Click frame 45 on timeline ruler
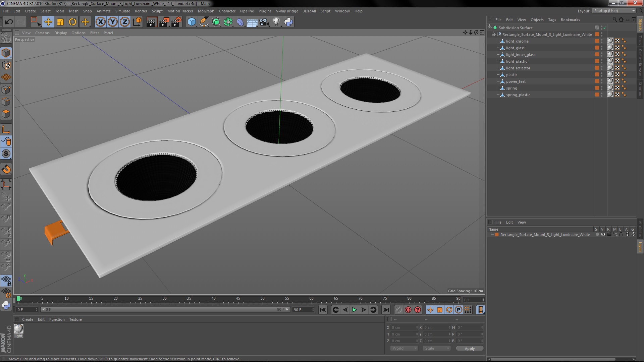The width and height of the screenshot is (644, 362). click(x=238, y=299)
